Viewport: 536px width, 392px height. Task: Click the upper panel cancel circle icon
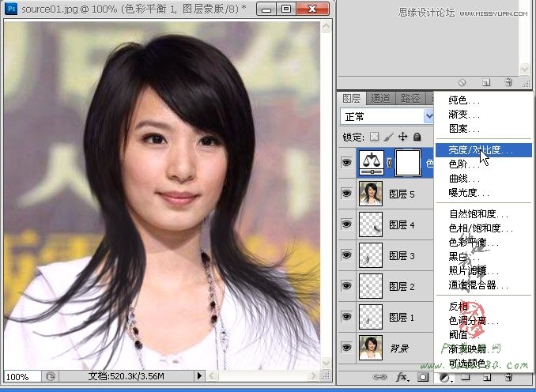click(462, 82)
